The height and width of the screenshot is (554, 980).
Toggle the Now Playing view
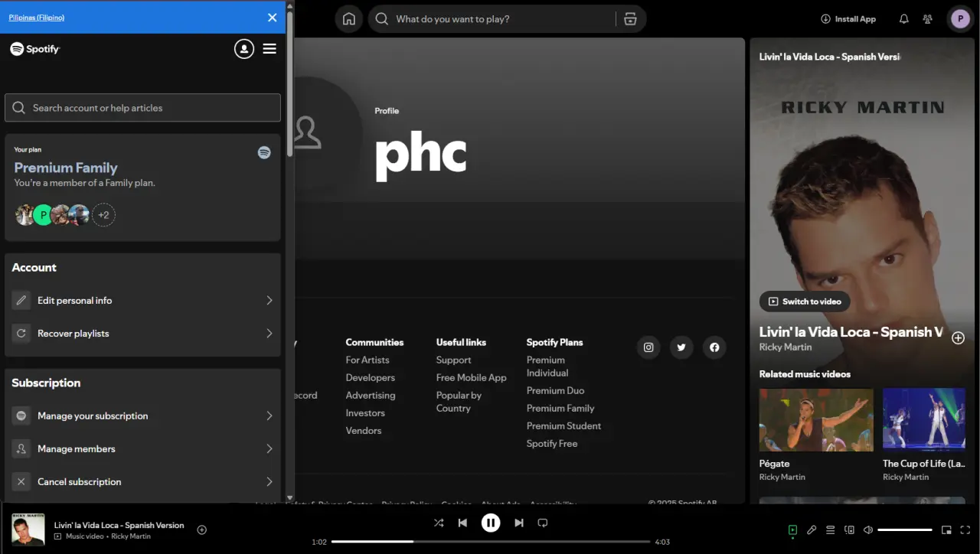(793, 530)
